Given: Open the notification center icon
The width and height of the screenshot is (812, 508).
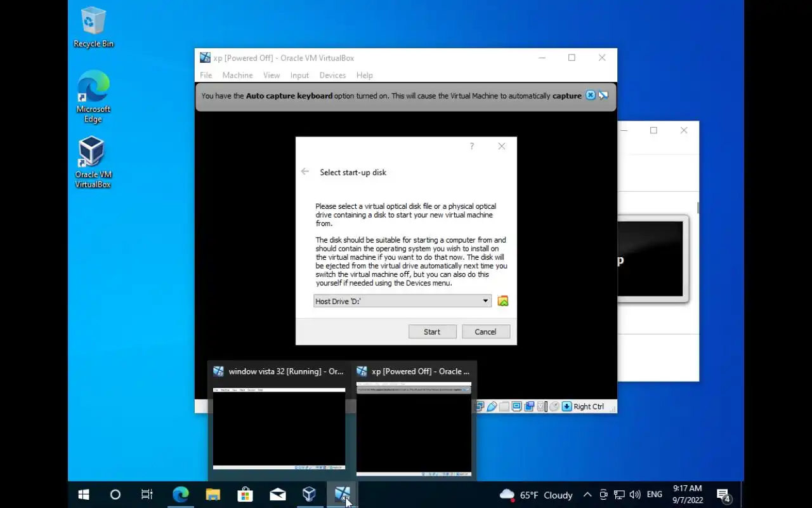Looking at the screenshot, I should (724, 495).
